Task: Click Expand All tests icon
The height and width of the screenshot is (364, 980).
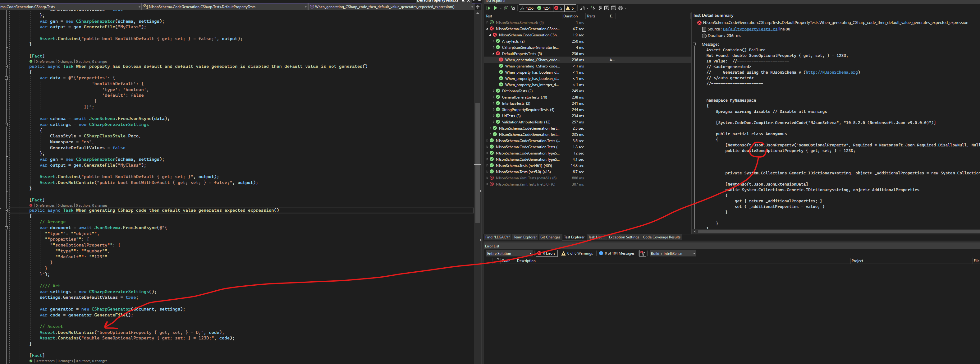Action: click(607, 8)
